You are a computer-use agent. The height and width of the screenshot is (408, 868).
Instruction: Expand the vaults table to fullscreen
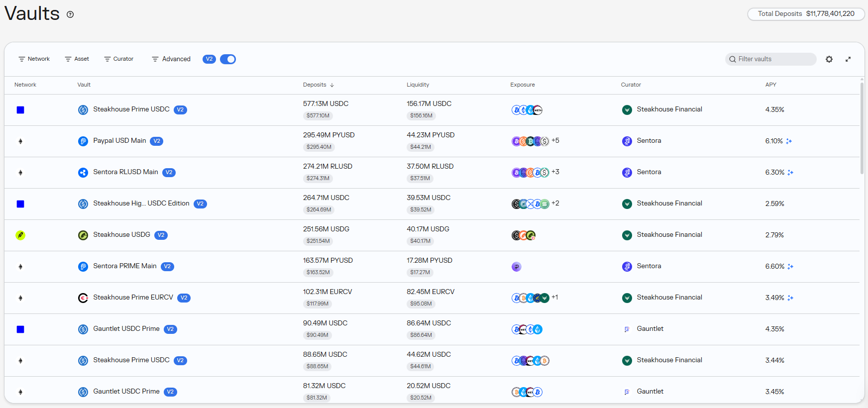(x=848, y=59)
